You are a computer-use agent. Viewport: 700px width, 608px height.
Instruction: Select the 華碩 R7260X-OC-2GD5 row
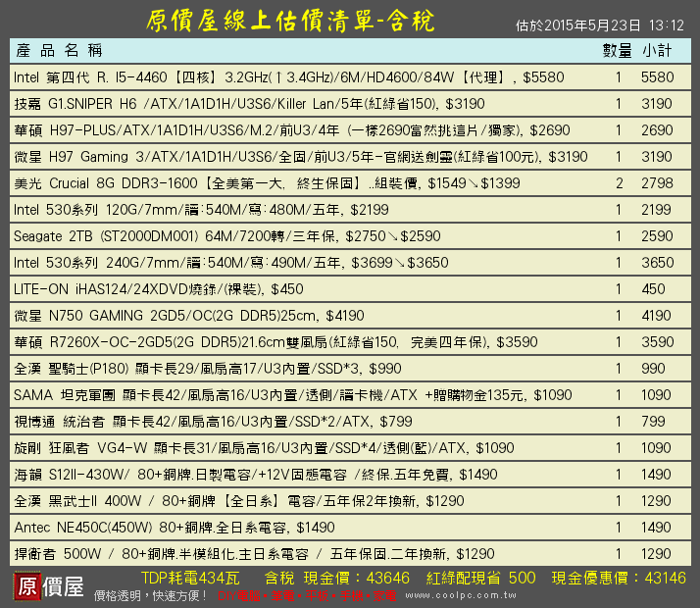tap(350, 342)
